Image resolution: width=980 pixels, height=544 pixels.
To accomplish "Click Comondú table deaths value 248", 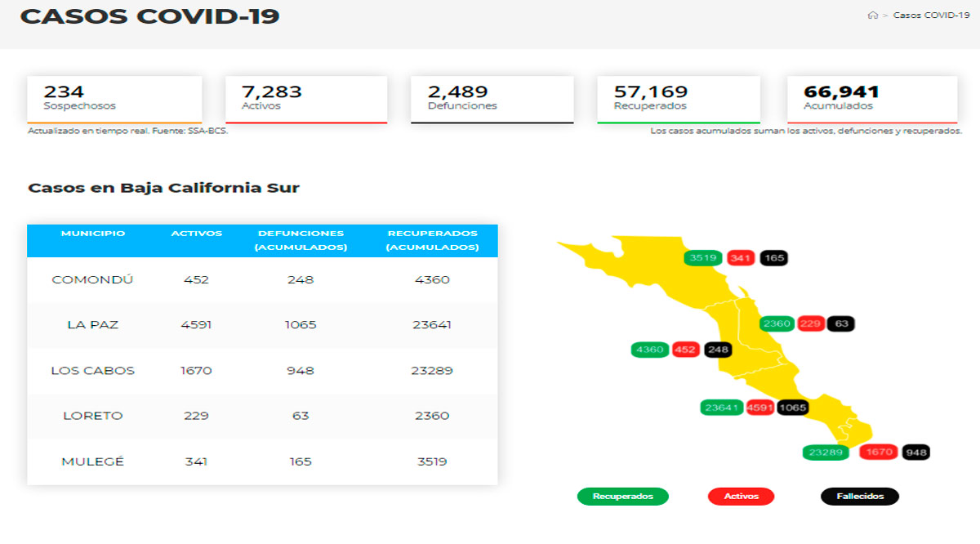I will [301, 279].
